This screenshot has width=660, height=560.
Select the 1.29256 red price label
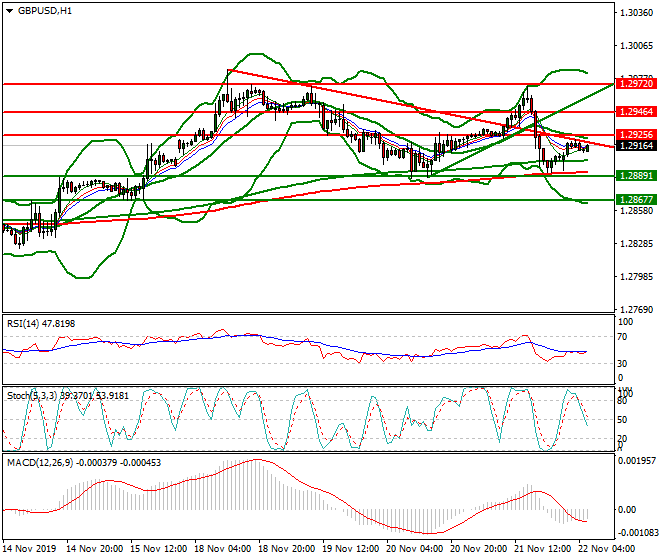click(636, 135)
